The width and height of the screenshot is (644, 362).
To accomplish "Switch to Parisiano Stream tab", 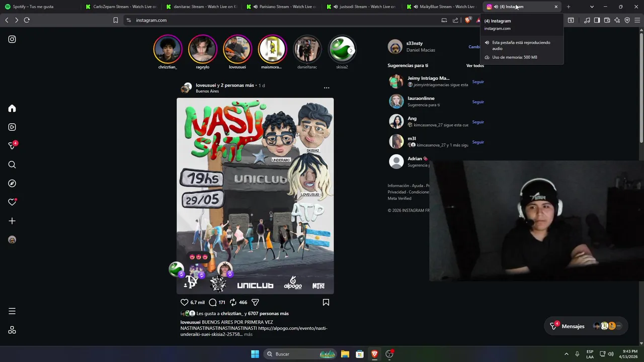I will (282, 7).
